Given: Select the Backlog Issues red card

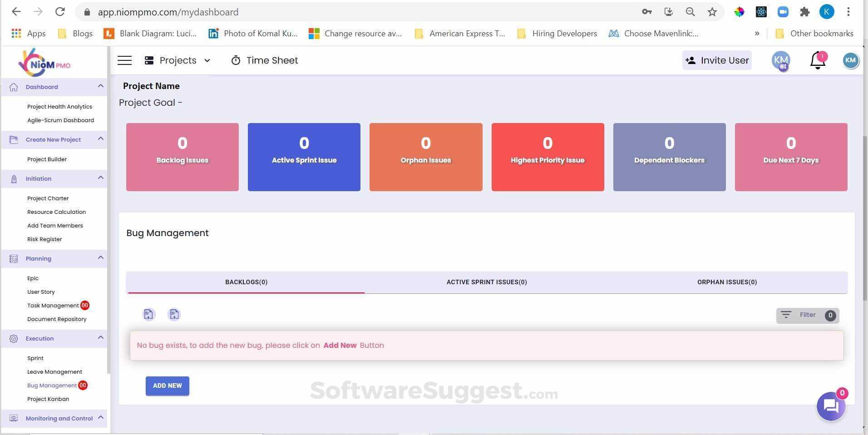Looking at the screenshot, I should 182,157.
